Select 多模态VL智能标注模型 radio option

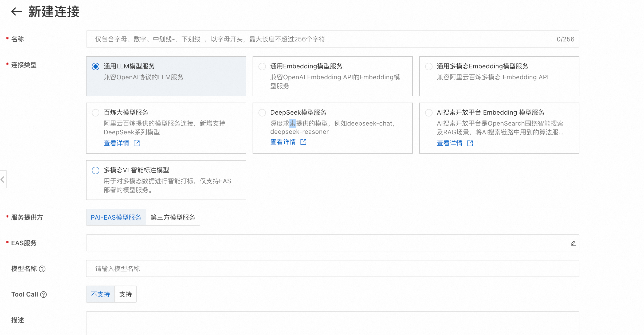coord(96,170)
